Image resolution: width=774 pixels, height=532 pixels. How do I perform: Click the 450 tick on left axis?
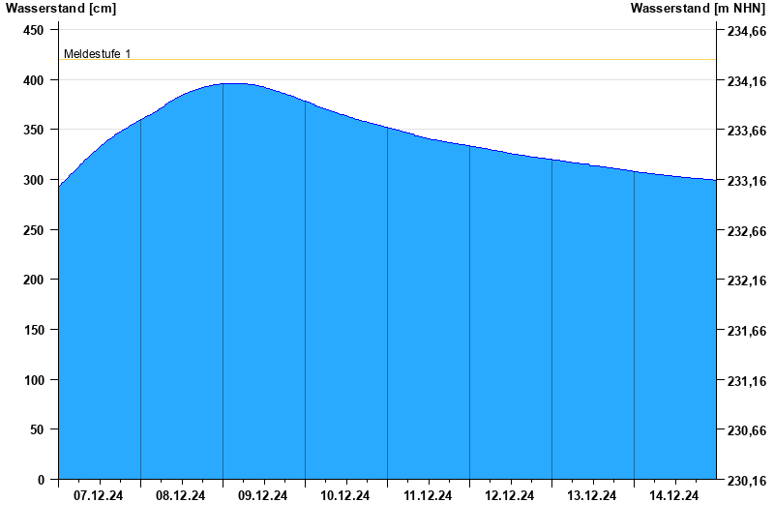tap(34, 31)
